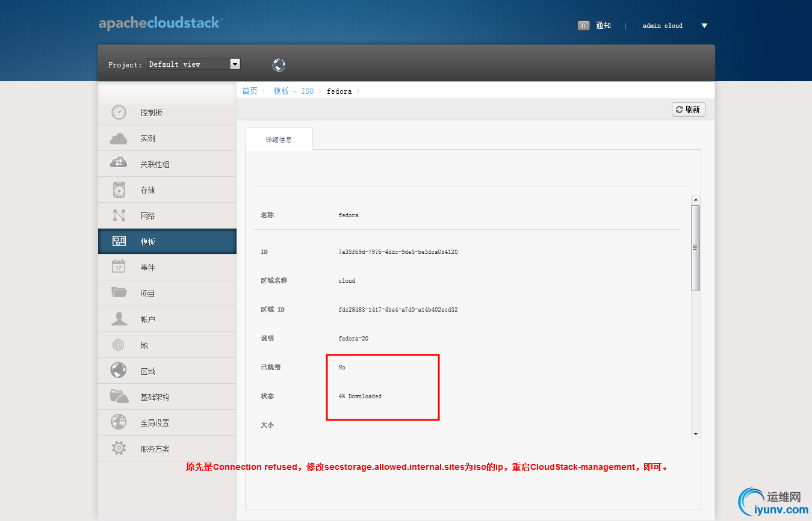Click the 帐户 user icon
The height and width of the screenshot is (521, 812).
click(119, 319)
